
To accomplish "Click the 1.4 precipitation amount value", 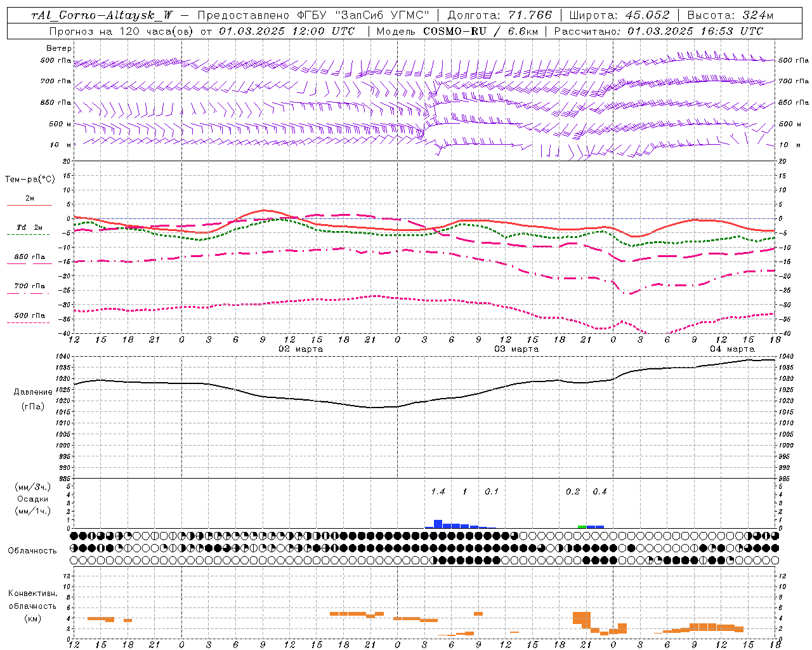I will 438,492.
